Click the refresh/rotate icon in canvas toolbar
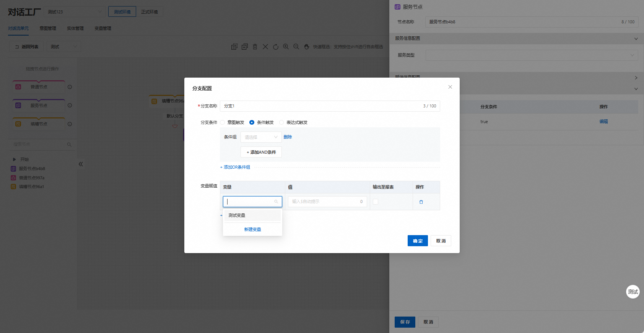 [x=276, y=47]
